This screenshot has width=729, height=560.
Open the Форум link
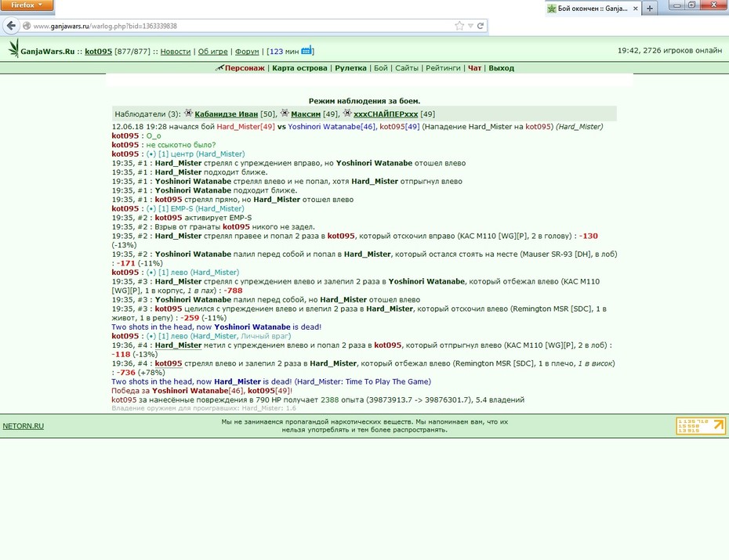tap(247, 52)
